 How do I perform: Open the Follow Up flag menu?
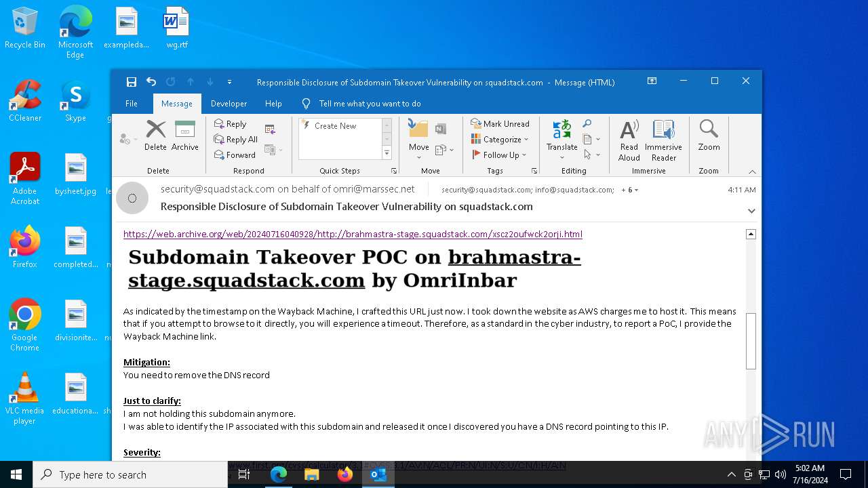point(499,155)
